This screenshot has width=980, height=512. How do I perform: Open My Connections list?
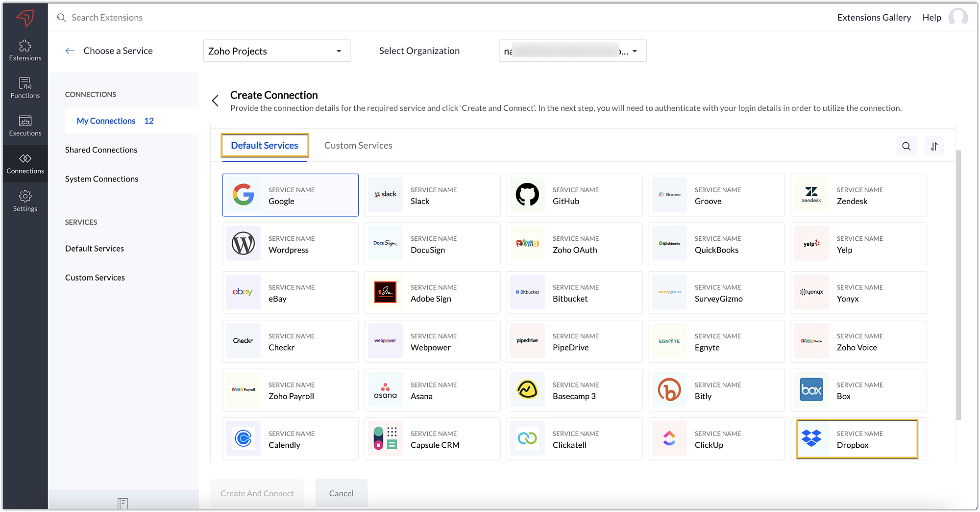131,121
